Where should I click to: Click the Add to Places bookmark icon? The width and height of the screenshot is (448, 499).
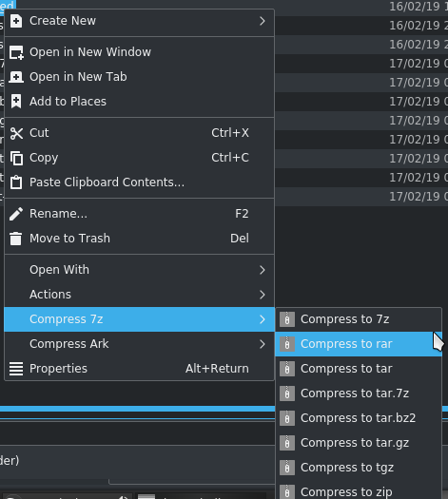(16, 102)
